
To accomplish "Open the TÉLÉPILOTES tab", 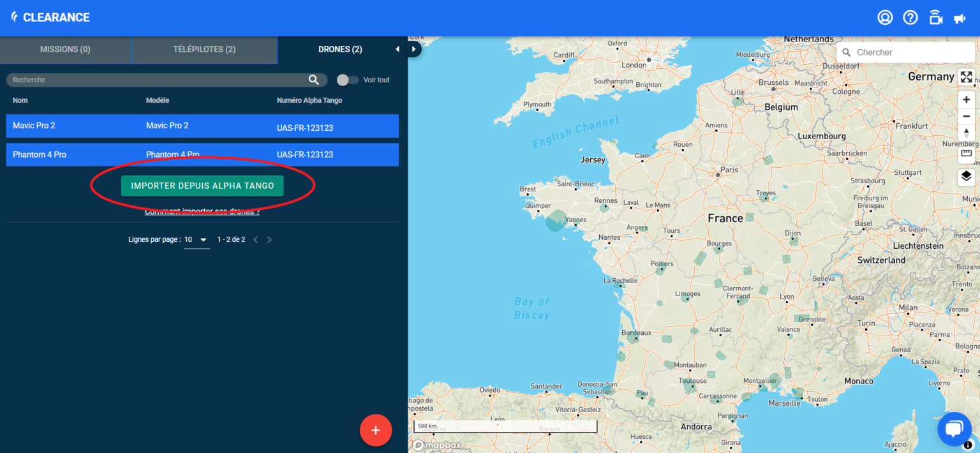I will click(x=204, y=49).
